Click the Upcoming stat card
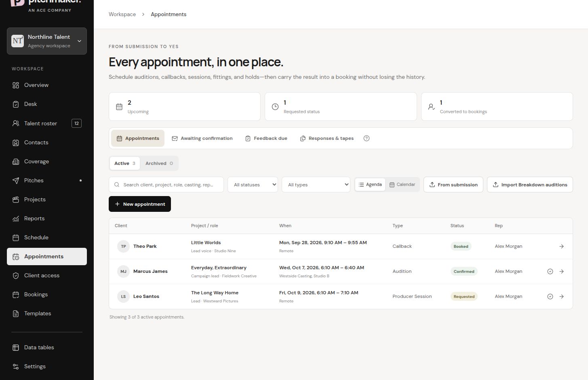This screenshot has width=588, height=380. pos(185,106)
